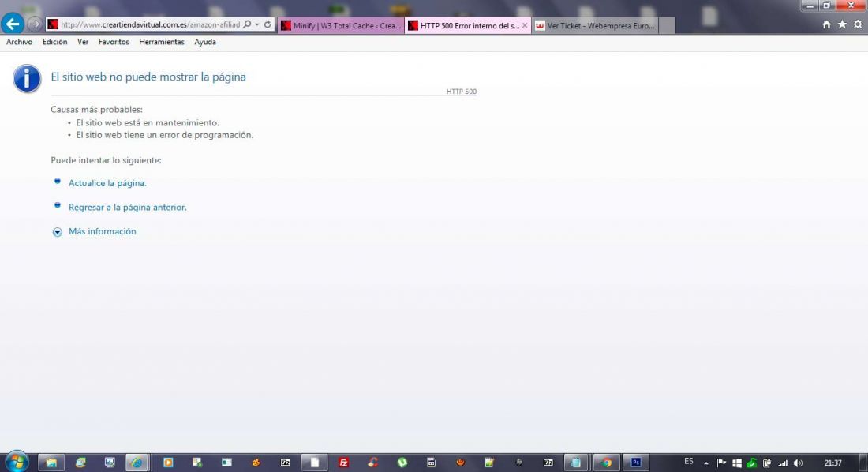Click 'El sitio web tiene un error de programación.'
Image resolution: width=868 pixels, height=472 pixels.
(x=164, y=135)
